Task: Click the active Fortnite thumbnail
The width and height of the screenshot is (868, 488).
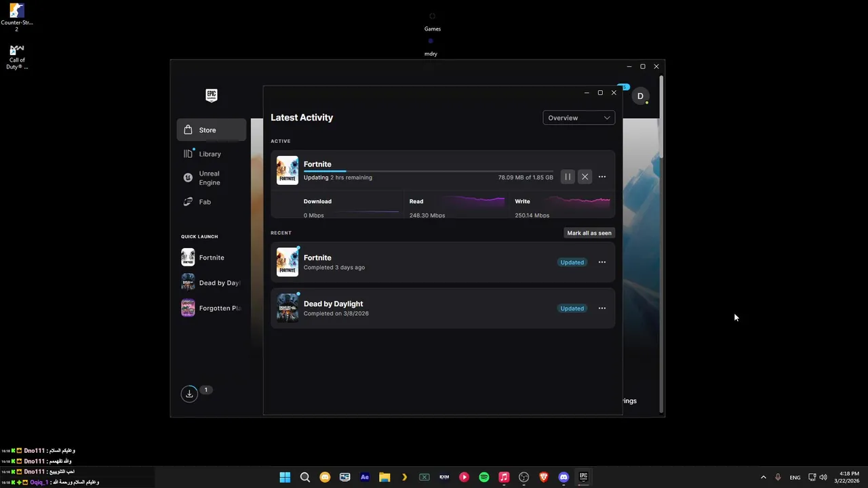Action: [x=288, y=170]
